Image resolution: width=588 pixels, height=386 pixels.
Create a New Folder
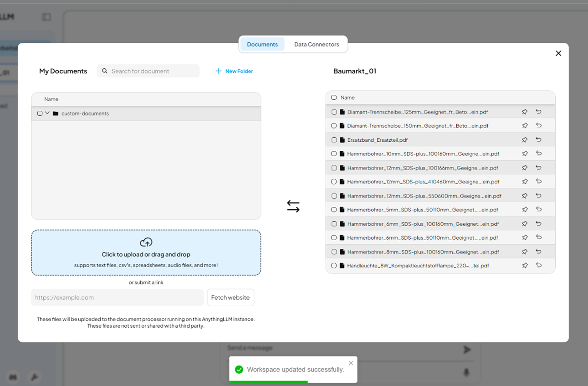pos(234,71)
